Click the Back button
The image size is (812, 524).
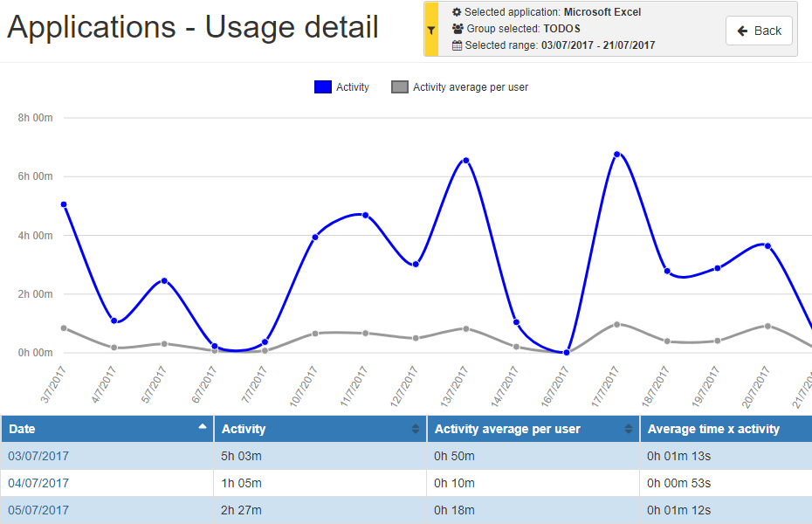point(759,31)
